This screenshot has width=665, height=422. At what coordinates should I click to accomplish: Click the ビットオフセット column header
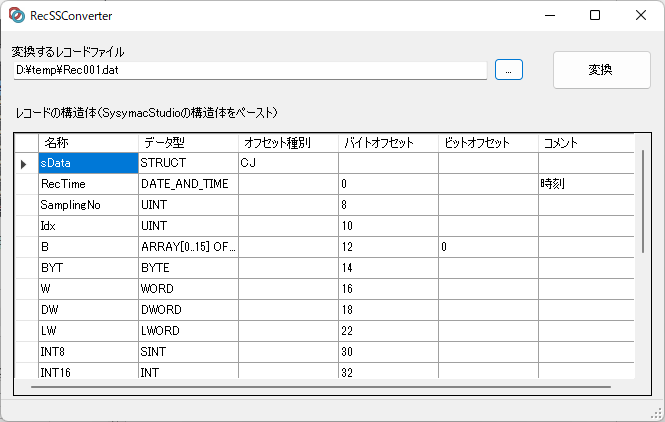coord(487,143)
